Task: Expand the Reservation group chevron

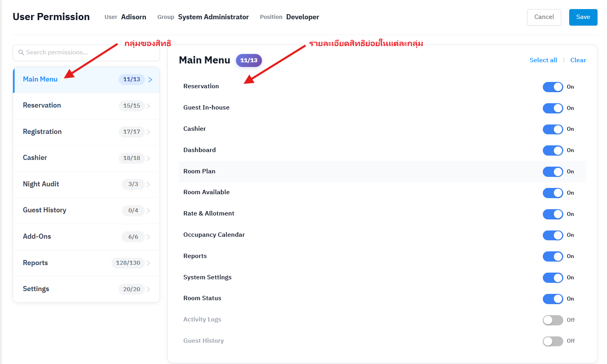Action: click(x=149, y=106)
